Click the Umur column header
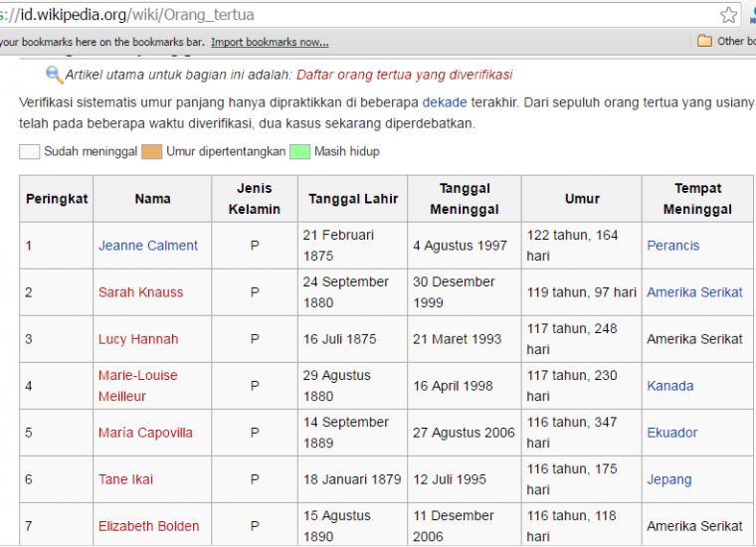 click(x=582, y=199)
